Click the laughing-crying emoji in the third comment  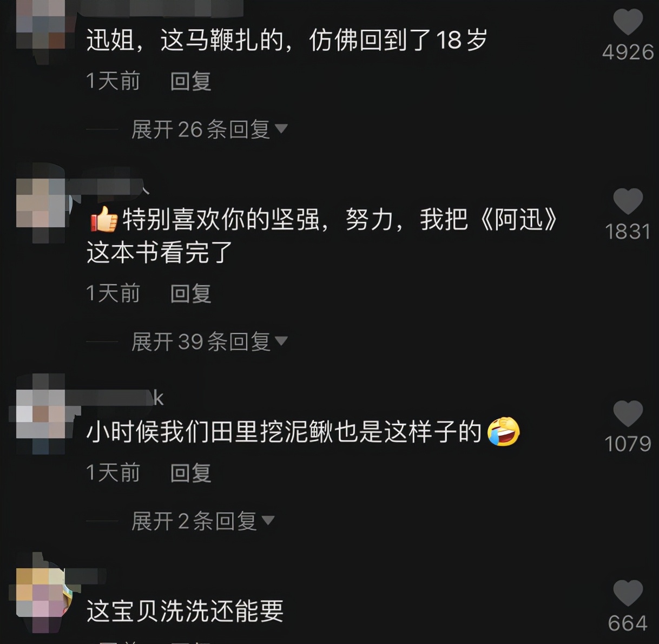click(503, 431)
